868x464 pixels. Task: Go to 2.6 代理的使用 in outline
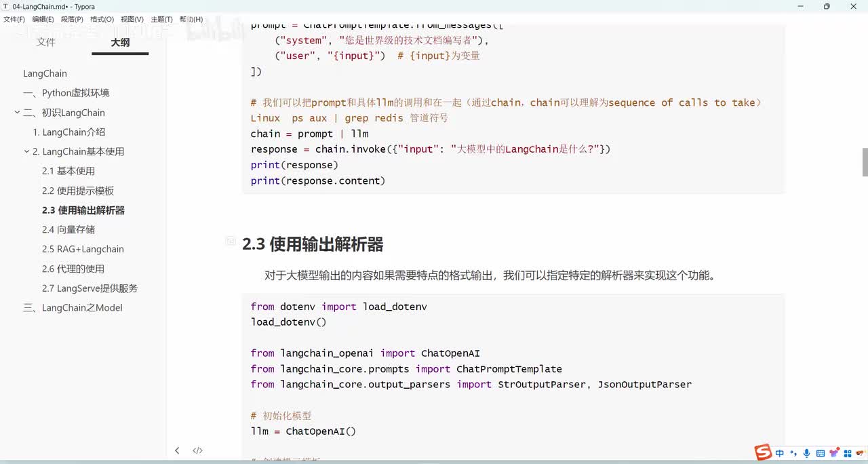pos(73,269)
